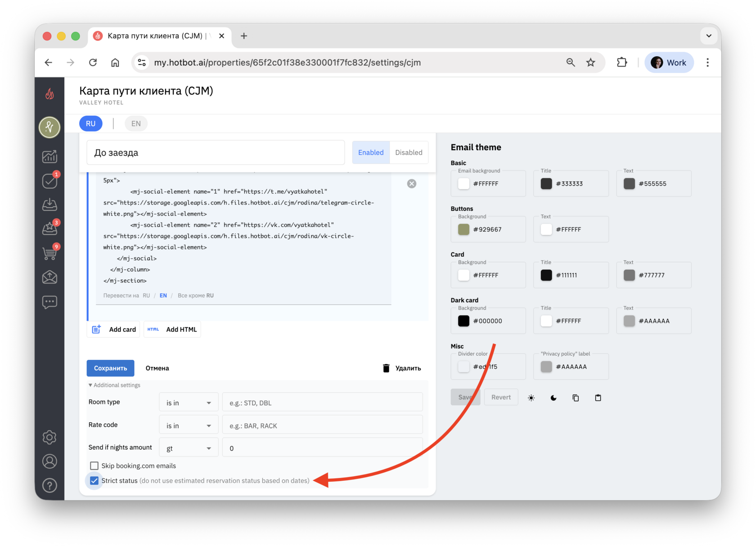Copy the email theme with copy icon
The image size is (756, 546).
[576, 398]
